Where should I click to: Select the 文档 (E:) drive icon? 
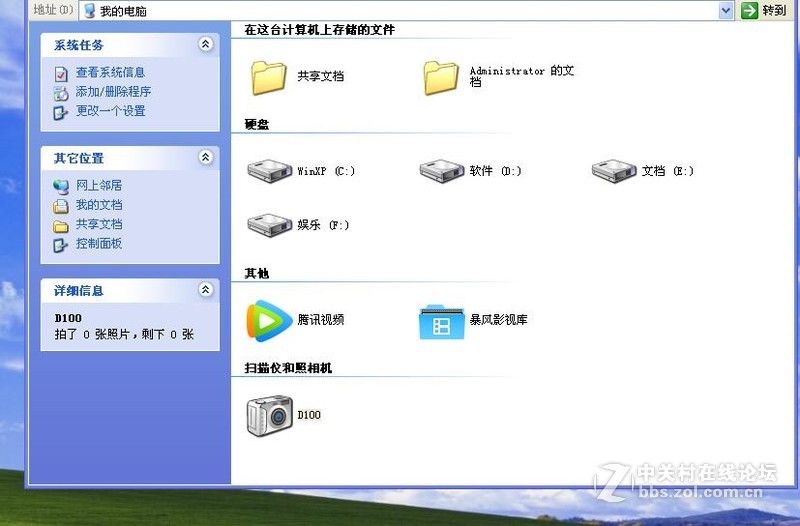614,171
